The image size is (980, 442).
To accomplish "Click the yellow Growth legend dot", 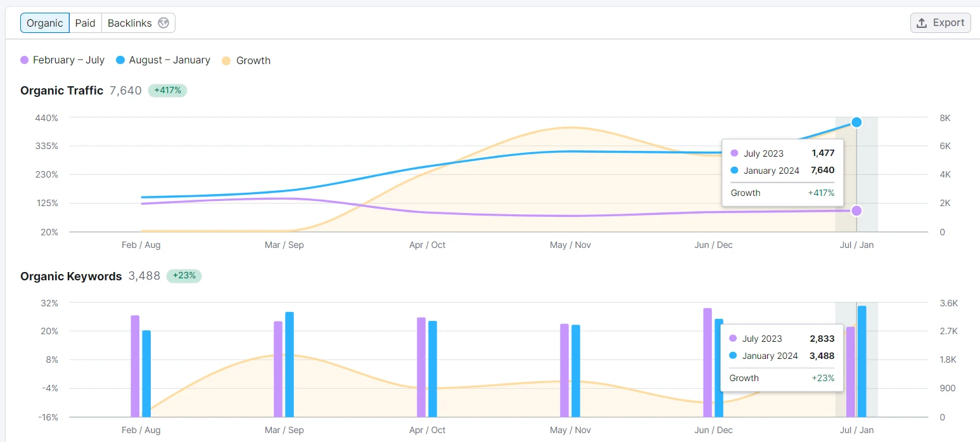I will pyautogui.click(x=226, y=60).
